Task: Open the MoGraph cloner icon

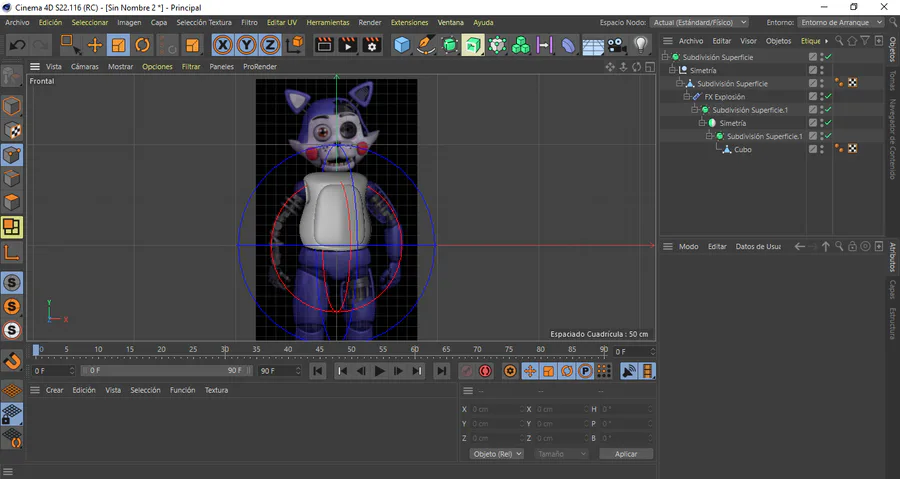Action: coord(521,45)
